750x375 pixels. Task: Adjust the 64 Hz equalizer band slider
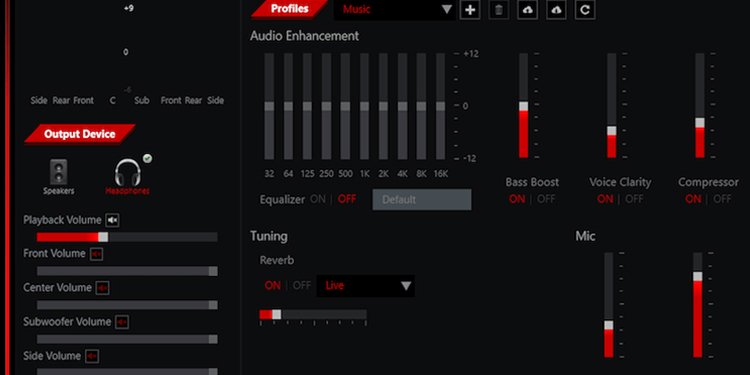tap(288, 106)
